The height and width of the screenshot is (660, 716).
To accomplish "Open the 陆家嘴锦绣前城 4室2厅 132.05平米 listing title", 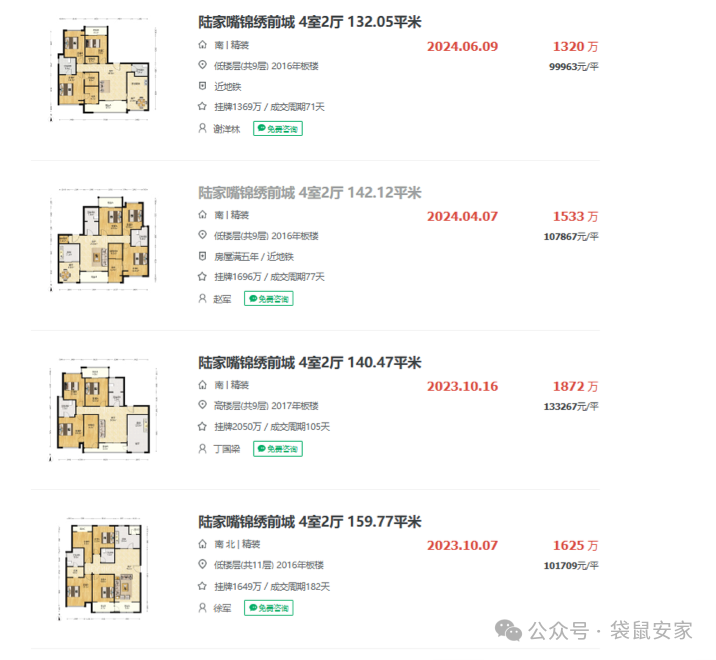I will click(x=308, y=23).
